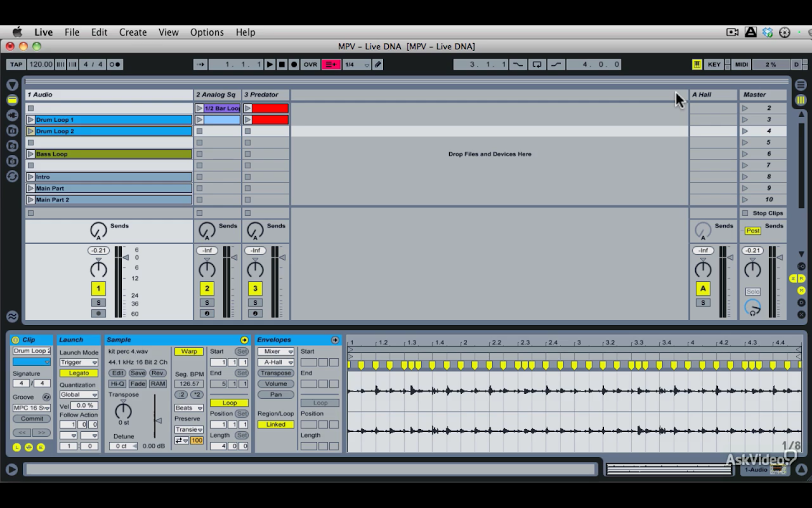This screenshot has height=508, width=812.
Task: Launch the Drum Loop 1 clip
Action: click(x=30, y=119)
